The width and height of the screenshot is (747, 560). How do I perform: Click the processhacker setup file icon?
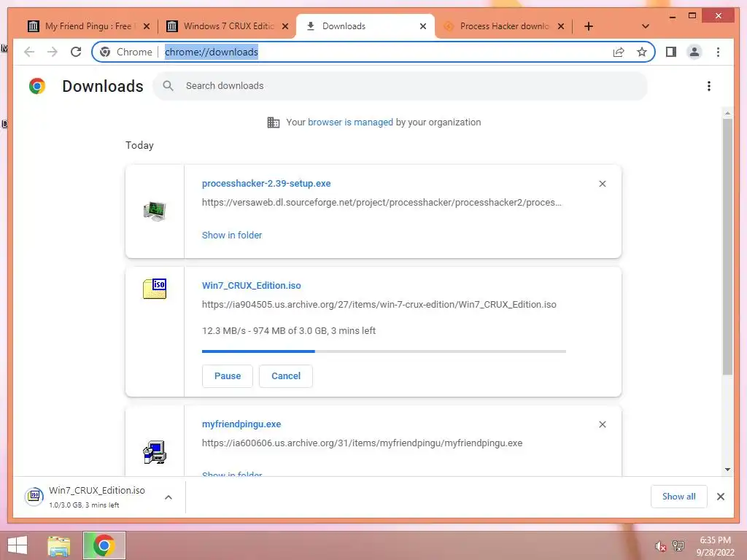(155, 211)
